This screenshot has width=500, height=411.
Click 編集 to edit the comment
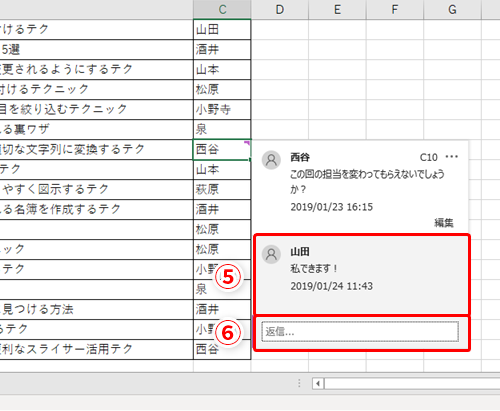click(444, 223)
